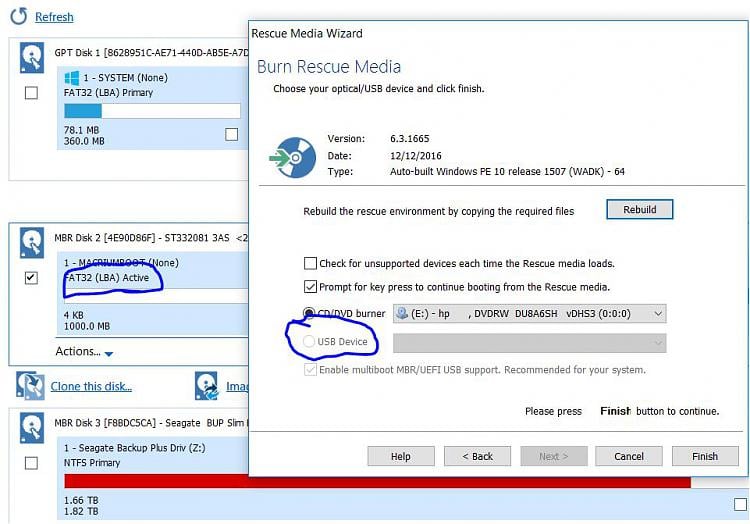Screen dimensions: 750x524
Task: Click the MBR Disk 2 ST332081 3AS header
Action: click(x=150, y=238)
